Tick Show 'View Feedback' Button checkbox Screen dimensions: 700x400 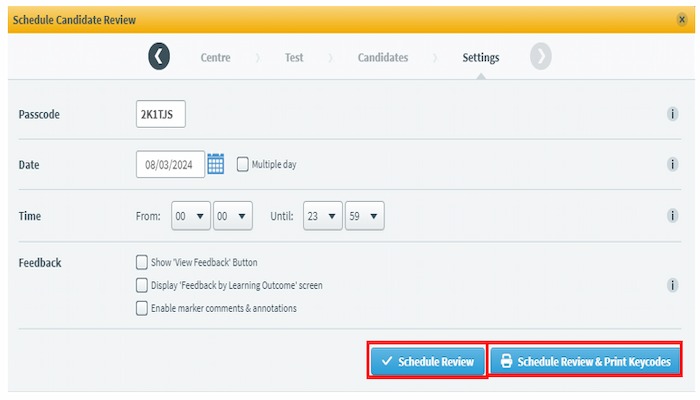point(142,262)
